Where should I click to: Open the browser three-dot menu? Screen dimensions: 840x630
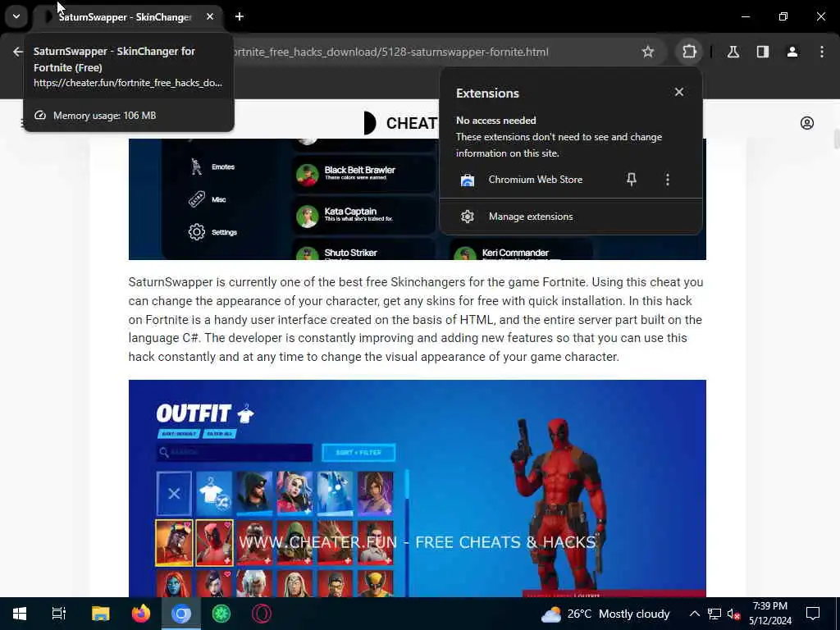(822, 52)
